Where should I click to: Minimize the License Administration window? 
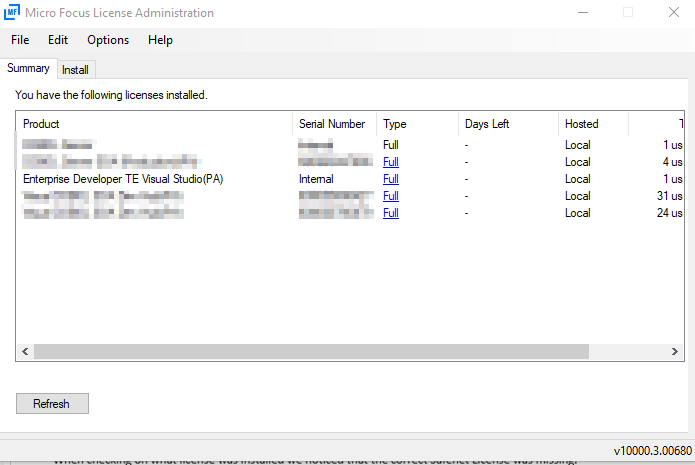(x=583, y=12)
